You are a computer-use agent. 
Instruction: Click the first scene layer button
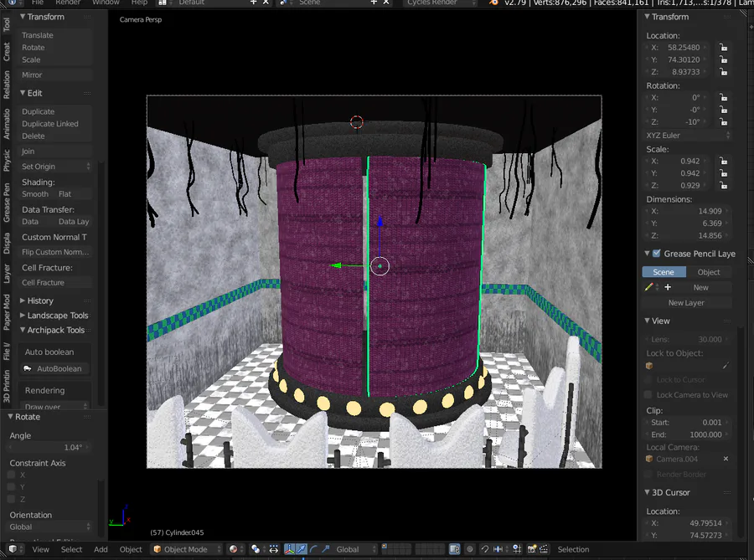pos(385,546)
